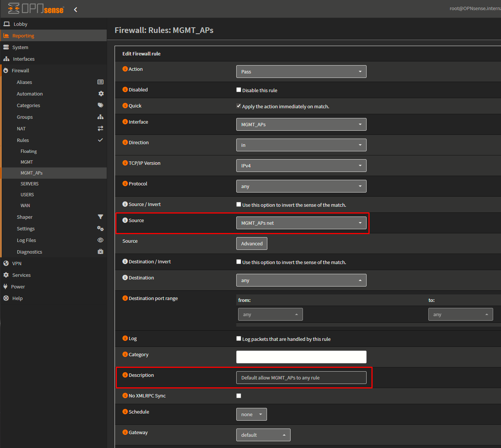Enable the 'Disable this rule' checkbox
Image resolution: width=501 pixels, height=448 pixels.
pyautogui.click(x=239, y=90)
